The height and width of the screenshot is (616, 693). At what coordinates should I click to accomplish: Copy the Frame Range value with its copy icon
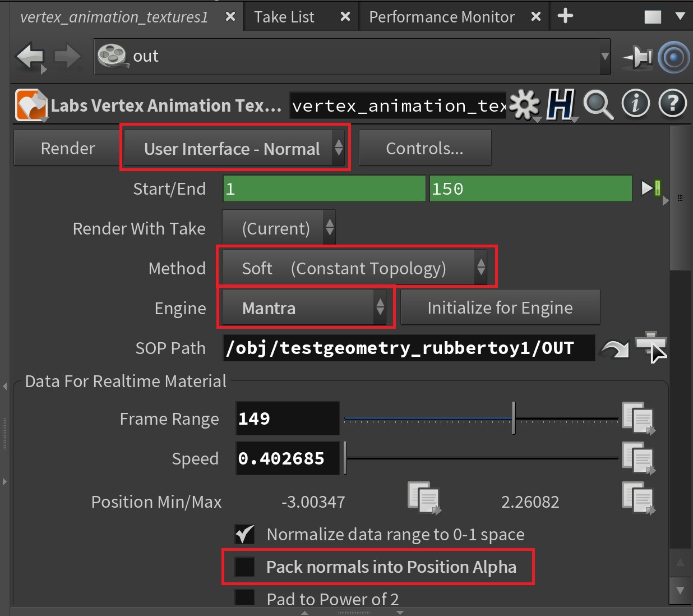(x=638, y=418)
